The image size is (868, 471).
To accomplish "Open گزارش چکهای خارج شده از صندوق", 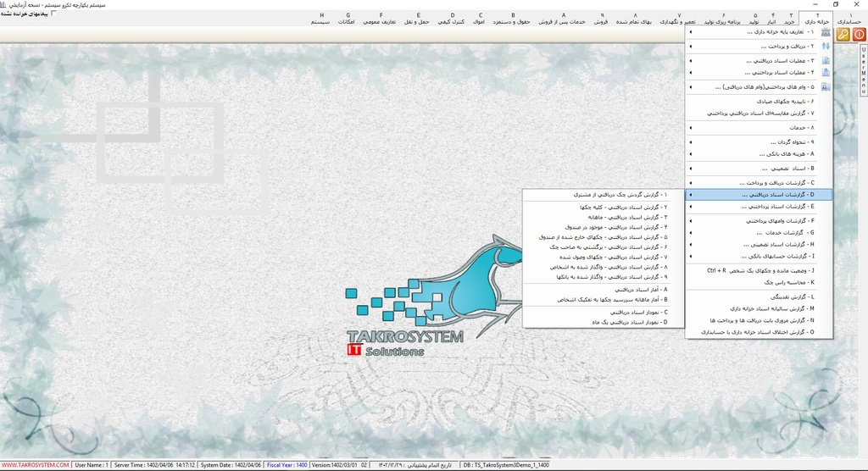I will tap(604, 237).
